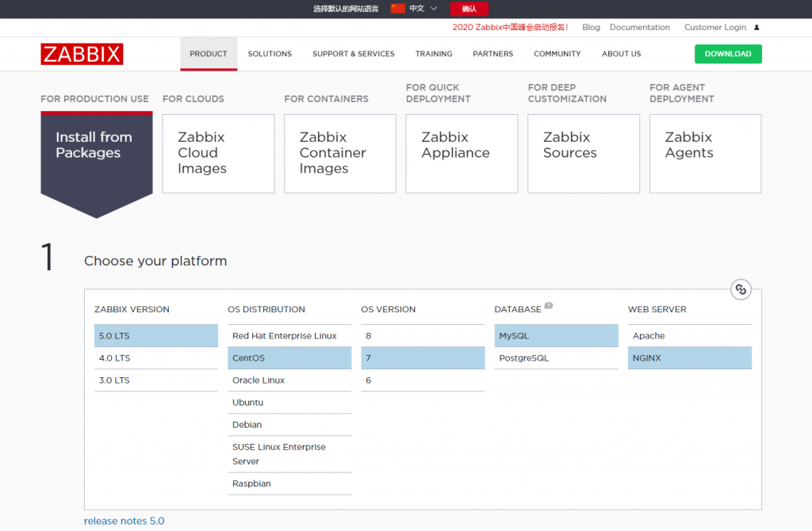The image size is (812, 531).
Task: Select NGINX web server
Action: click(690, 358)
